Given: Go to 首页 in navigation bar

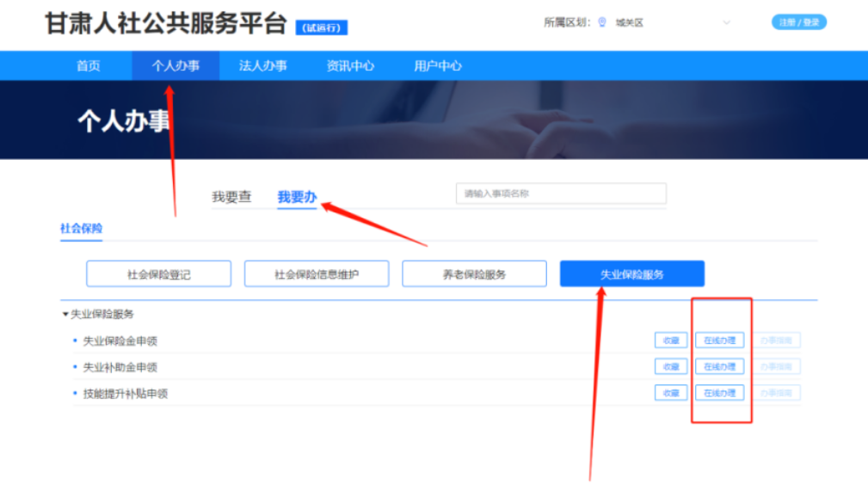Looking at the screenshot, I should pos(89,66).
